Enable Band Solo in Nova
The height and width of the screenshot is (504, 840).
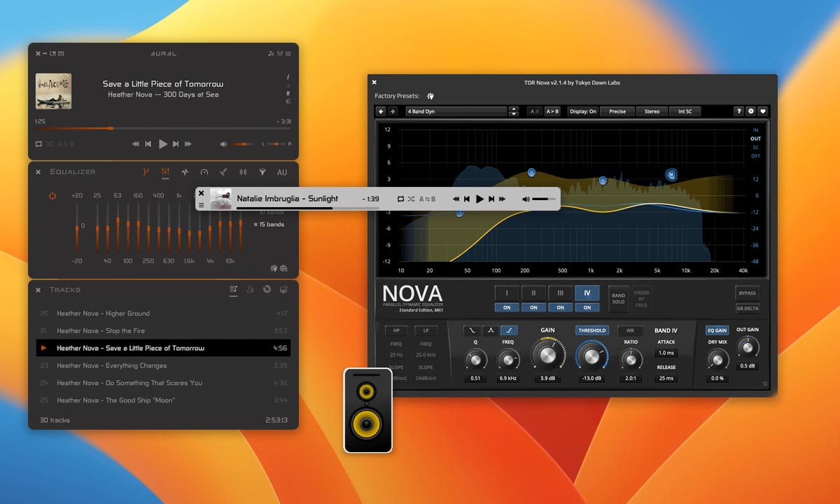tap(619, 299)
